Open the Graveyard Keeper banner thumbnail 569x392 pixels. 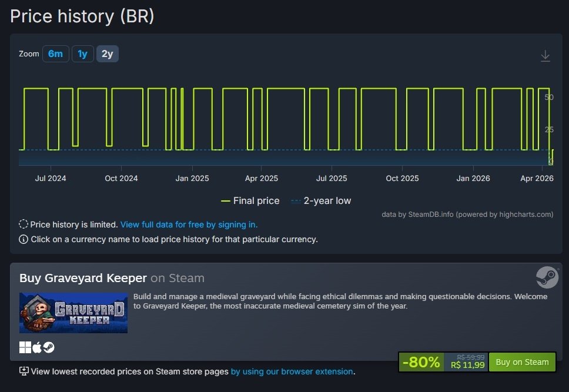pyautogui.click(x=73, y=313)
